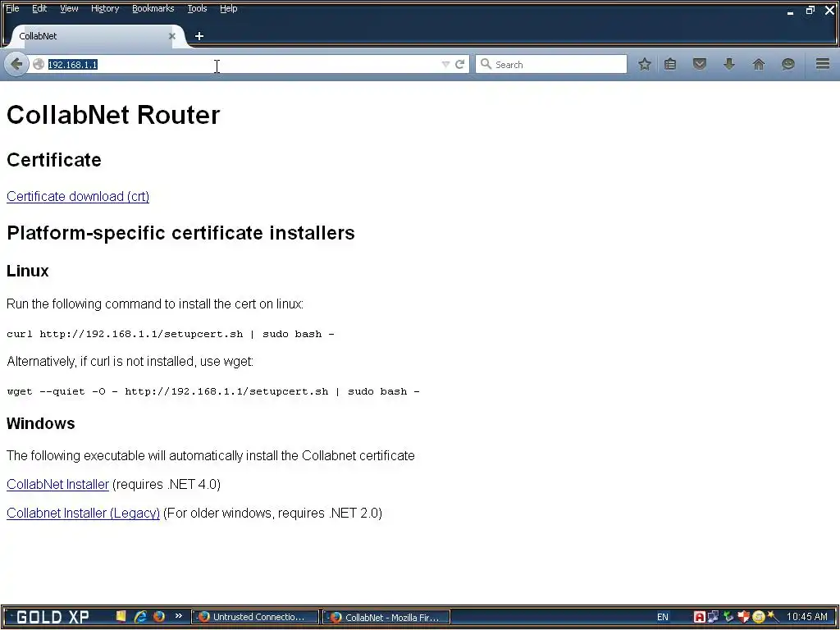Screen dimensions: 840x630
Task: Click the site identity globe icon
Action: tap(39, 64)
